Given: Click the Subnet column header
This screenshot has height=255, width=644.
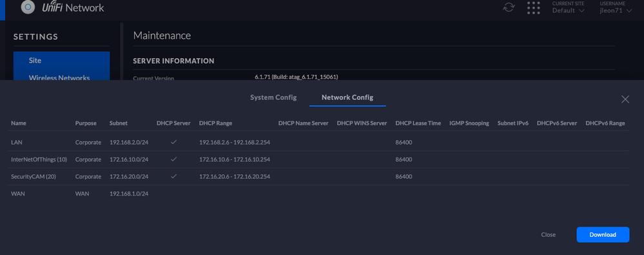Looking at the screenshot, I should click(x=119, y=123).
